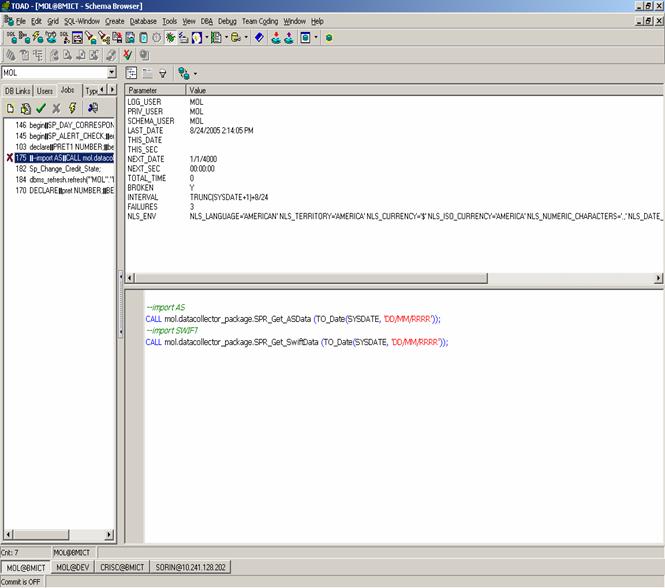
Task: Click the bug icon in main toolbar
Action: pos(171,38)
